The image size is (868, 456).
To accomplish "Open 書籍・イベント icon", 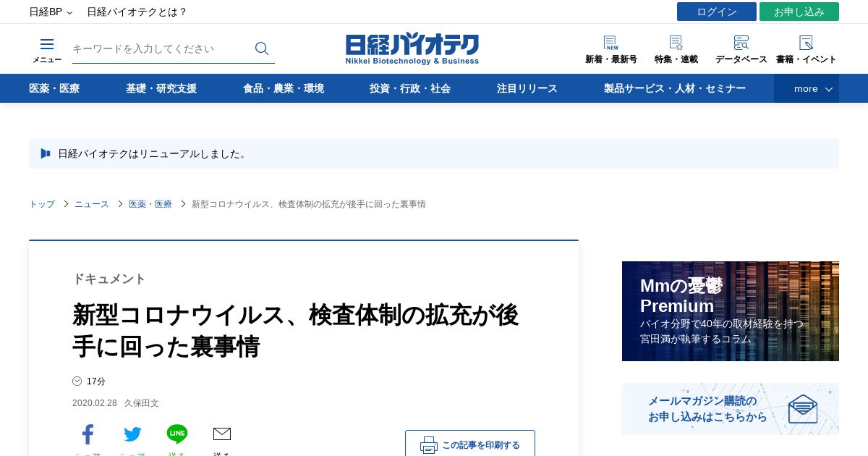I will click(x=807, y=43).
